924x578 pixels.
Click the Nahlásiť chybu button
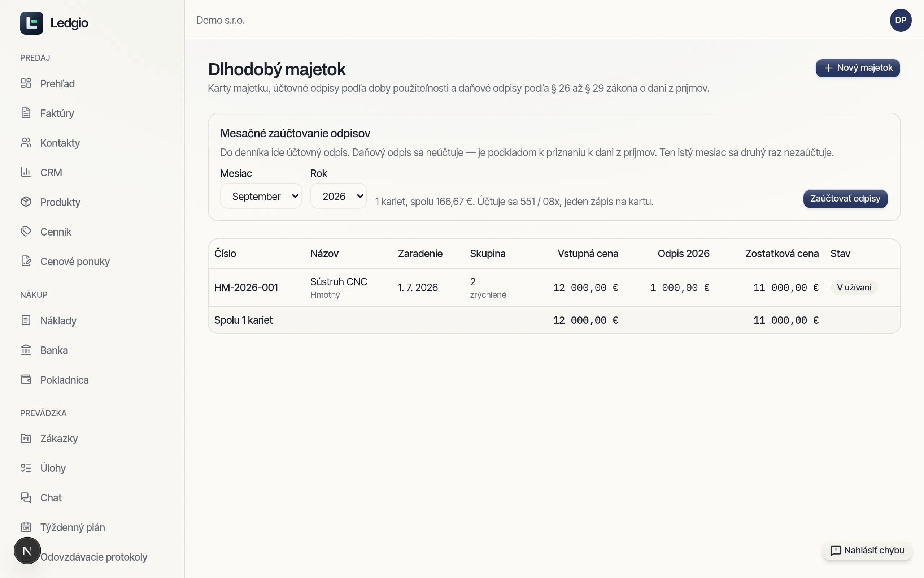pyautogui.click(x=867, y=551)
